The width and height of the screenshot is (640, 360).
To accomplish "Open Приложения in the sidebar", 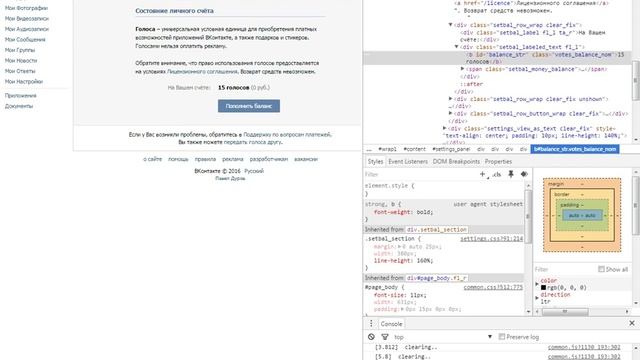I will [x=20, y=96].
